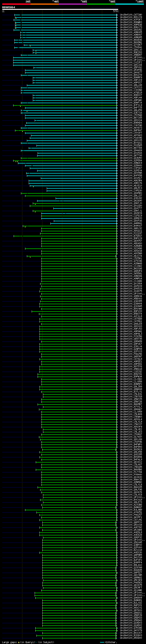Select hit label UniRef100_B8L410

click(131, 565)
